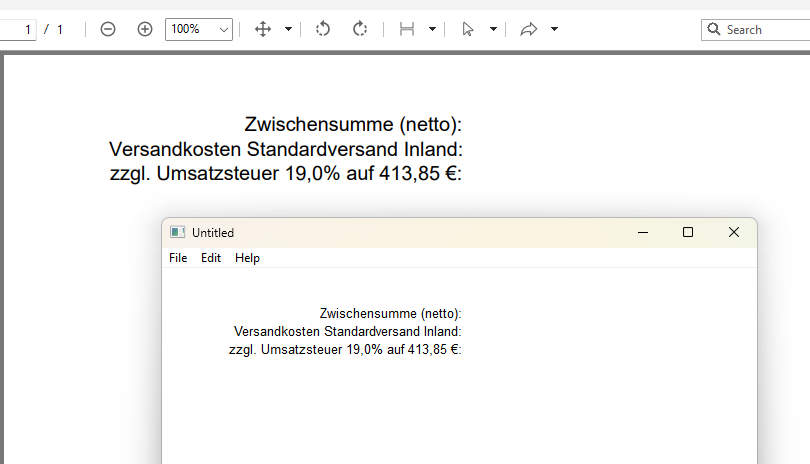810x464 pixels.
Task: Rotate page clockwise
Action: tap(360, 29)
